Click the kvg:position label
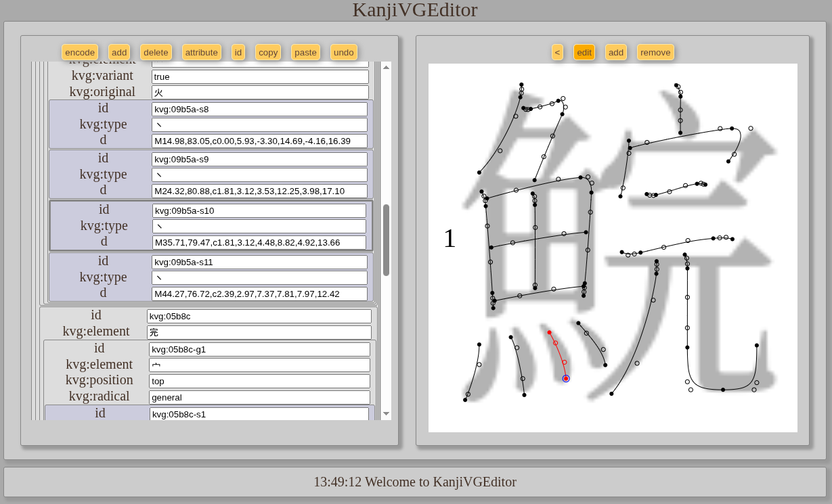Screen dimensions: 832x504 [x=100, y=380]
